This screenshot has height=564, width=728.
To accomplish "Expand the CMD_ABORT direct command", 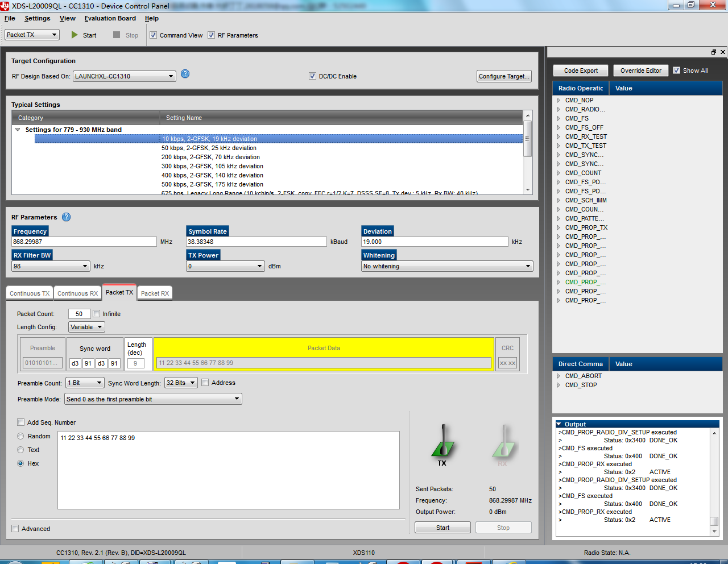I will pos(559,376).
